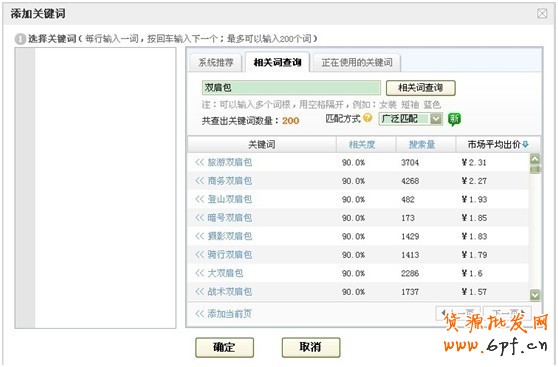Add keyword 旅游双肩包 via its << arrow
This screenshot has width=558, height=367.
199,162
